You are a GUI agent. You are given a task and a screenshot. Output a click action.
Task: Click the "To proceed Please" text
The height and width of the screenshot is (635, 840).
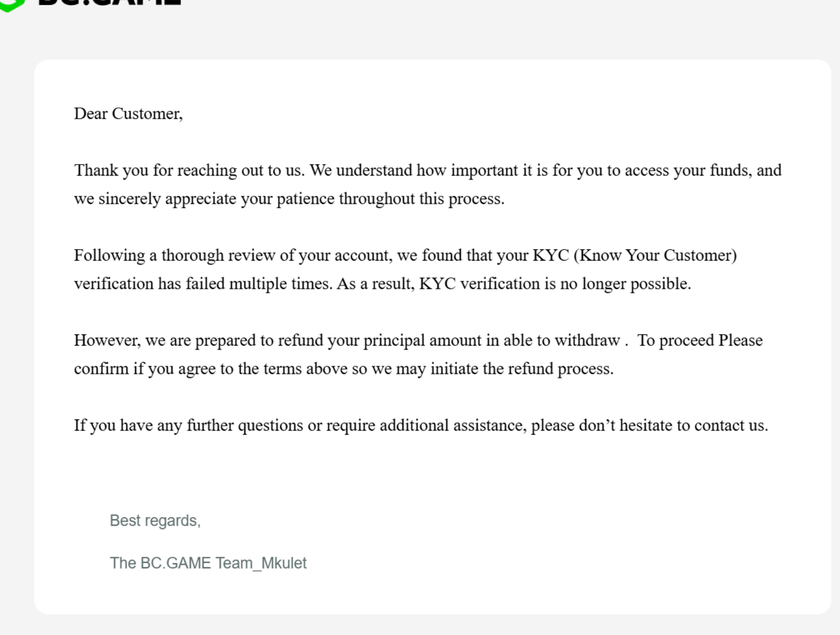pos(700,340)
